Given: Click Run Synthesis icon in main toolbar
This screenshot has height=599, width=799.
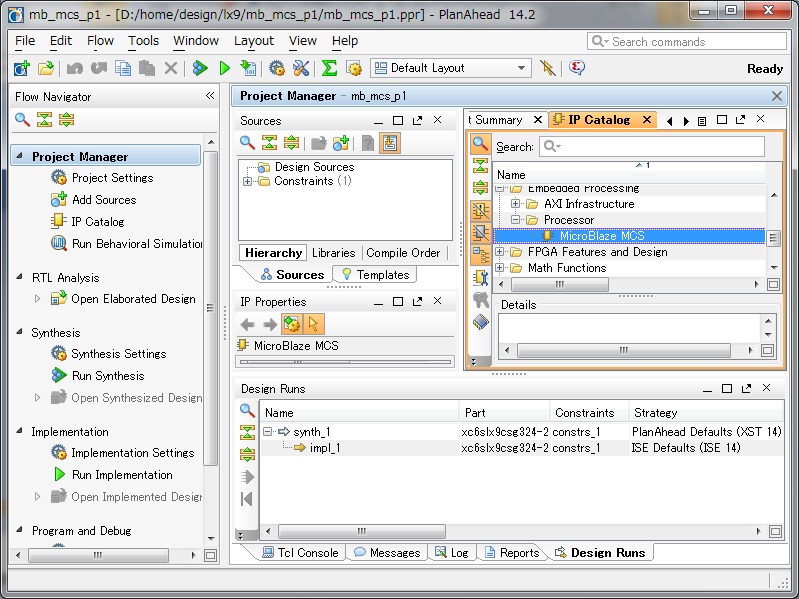Looking at the screenshot, I should pyautogui.click(x=200, y=68).
